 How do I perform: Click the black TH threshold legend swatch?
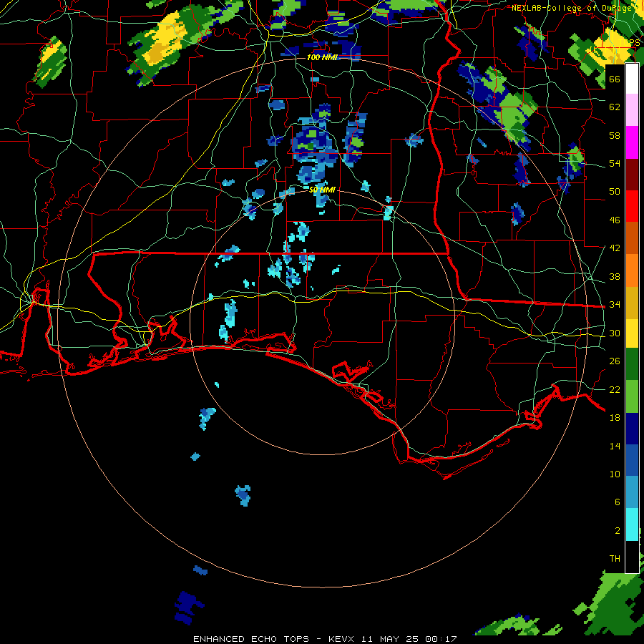(632, 556)
